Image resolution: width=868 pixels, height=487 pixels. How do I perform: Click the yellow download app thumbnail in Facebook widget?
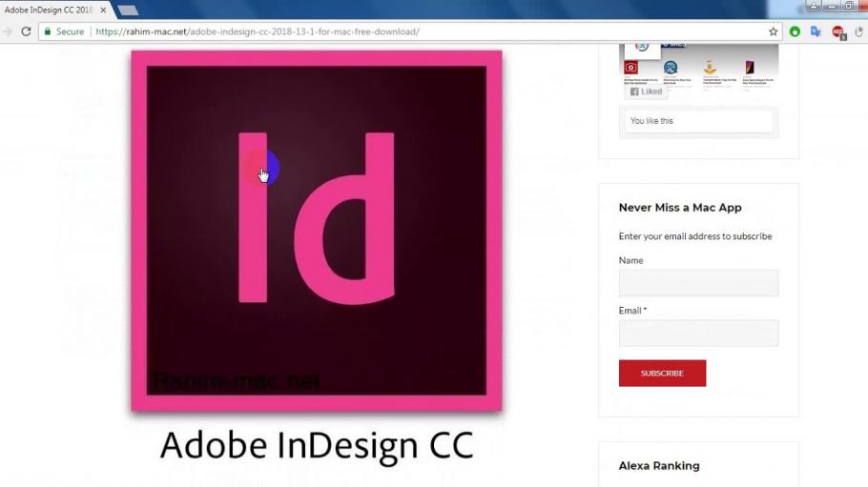[710, 68]
